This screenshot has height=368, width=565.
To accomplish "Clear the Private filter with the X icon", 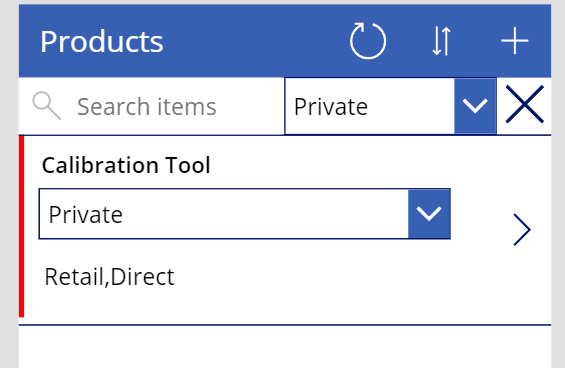I will [524, 105].
